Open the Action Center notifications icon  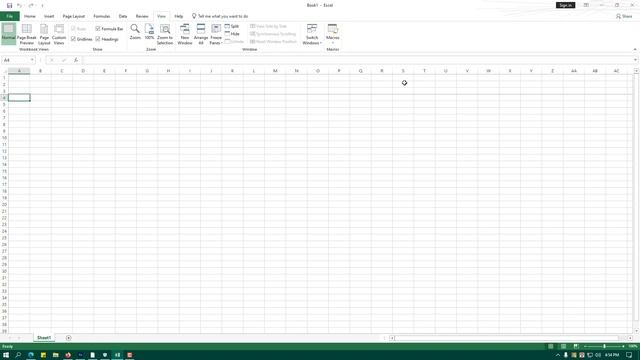tap(629, 355)
